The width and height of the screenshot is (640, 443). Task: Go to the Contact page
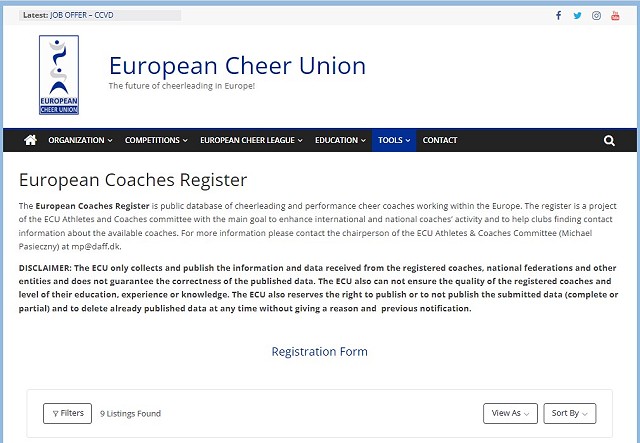(x=440, y=140)
